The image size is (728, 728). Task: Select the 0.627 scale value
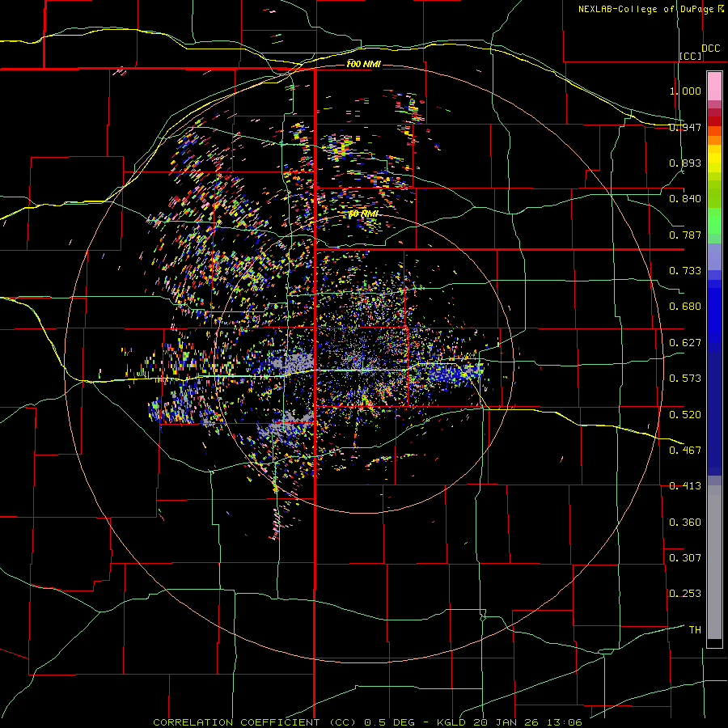click(685, 343)
